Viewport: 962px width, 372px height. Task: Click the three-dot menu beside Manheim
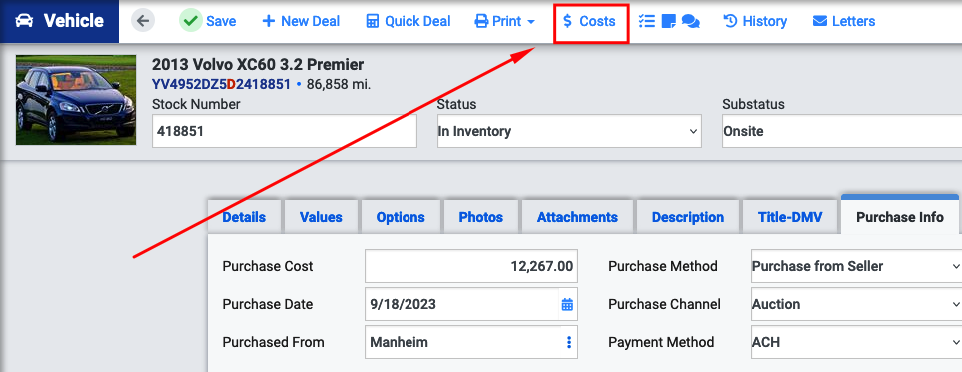[569, 343]
